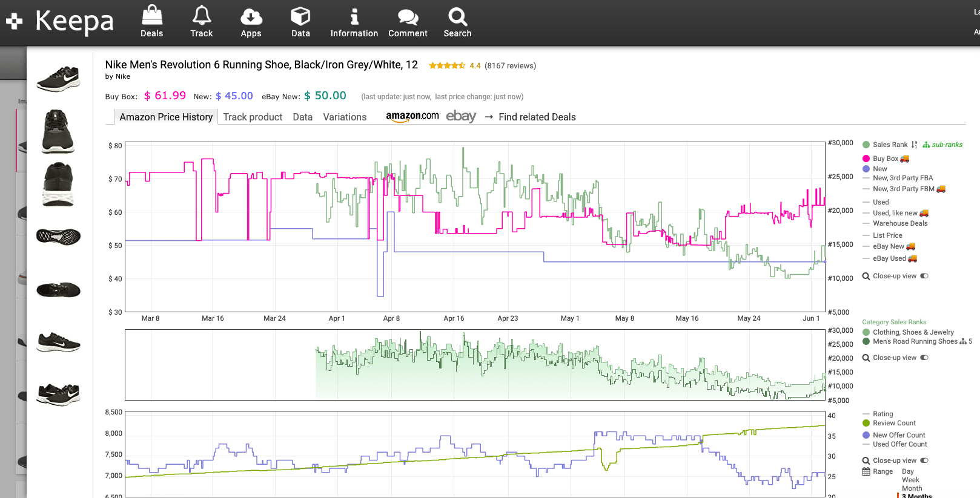Select top-down shoe thumbnail

coord(58,290)
